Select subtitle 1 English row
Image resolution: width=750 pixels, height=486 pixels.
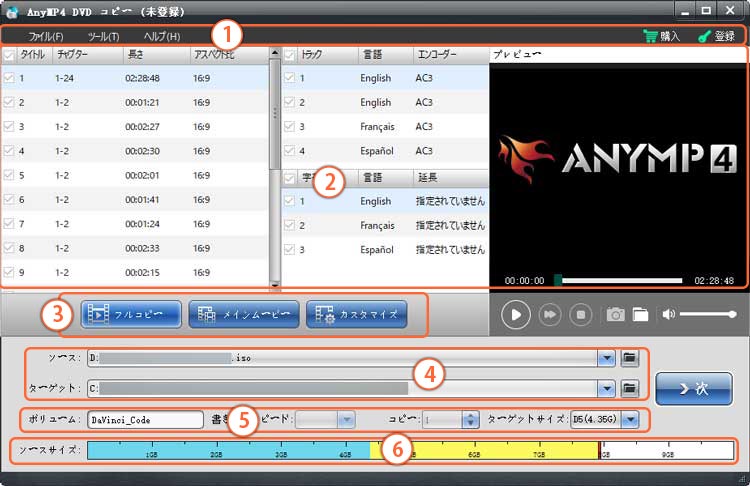(386, 201)
